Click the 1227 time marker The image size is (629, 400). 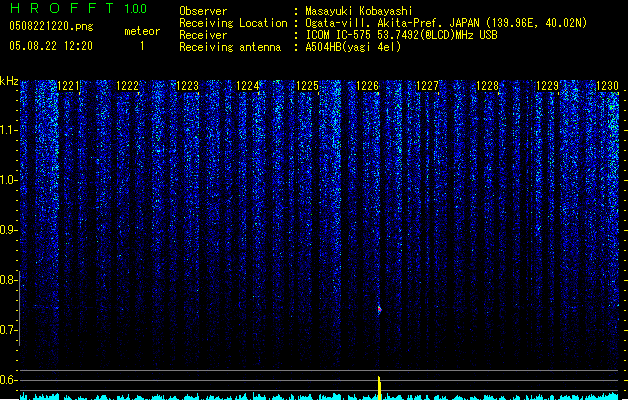point(427,86)
